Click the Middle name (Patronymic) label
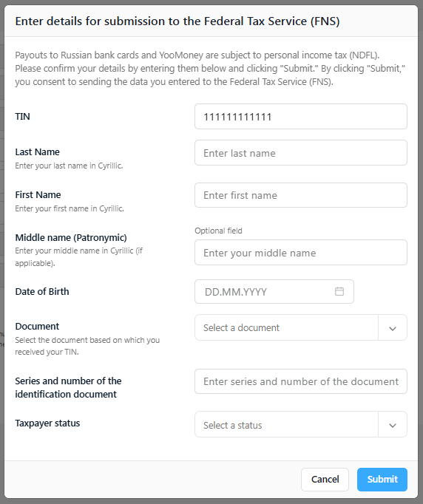Viewport: 423px width, 504px height. (x=71, y=237)
